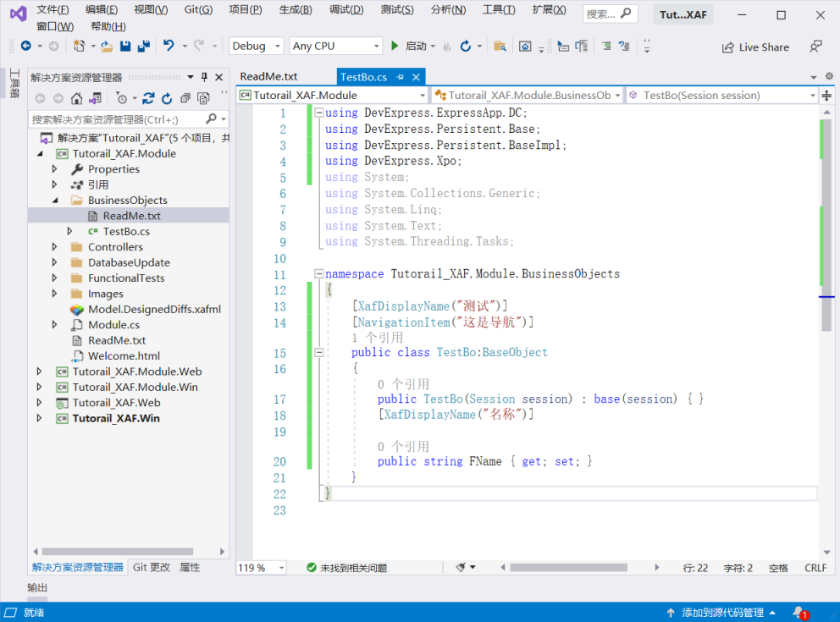The height and width of the screenshot is (622, 840).
Task: Click the Live Share button
Action: pos(754,47)
